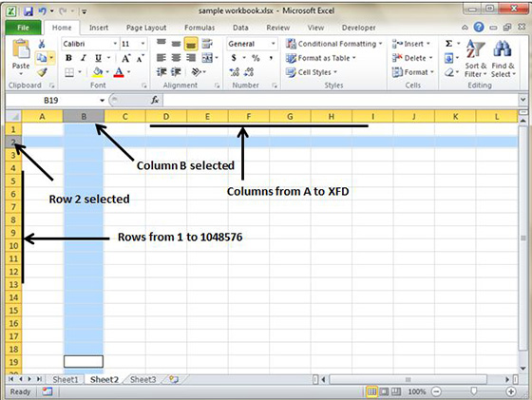Click the Insert Function fx icon
Viewport: 532px width, 400px height.
(x=155, y=100)
